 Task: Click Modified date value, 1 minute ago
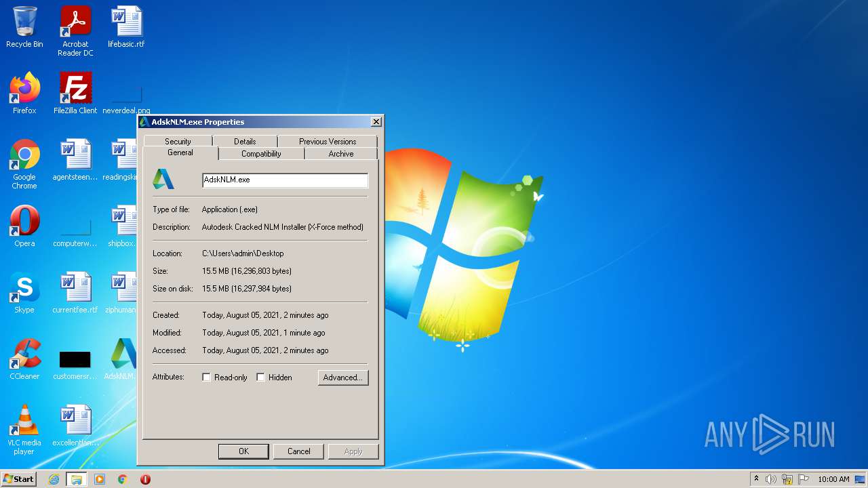(264, 333)
